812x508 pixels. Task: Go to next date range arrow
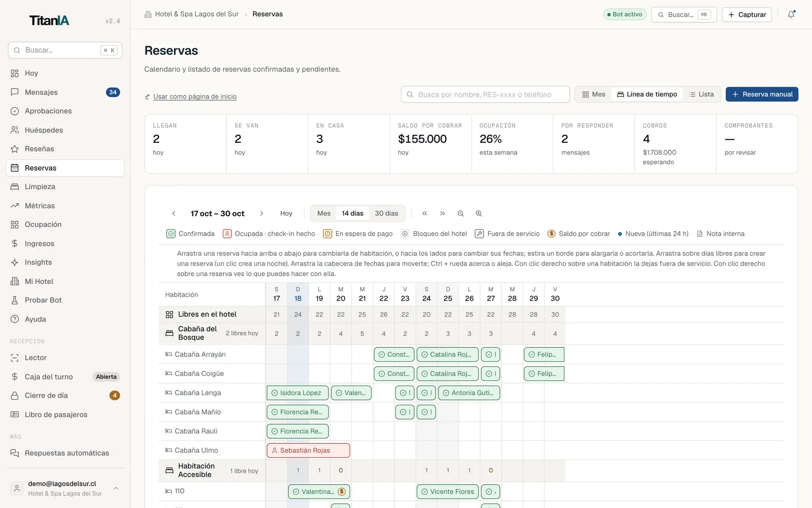261,214
